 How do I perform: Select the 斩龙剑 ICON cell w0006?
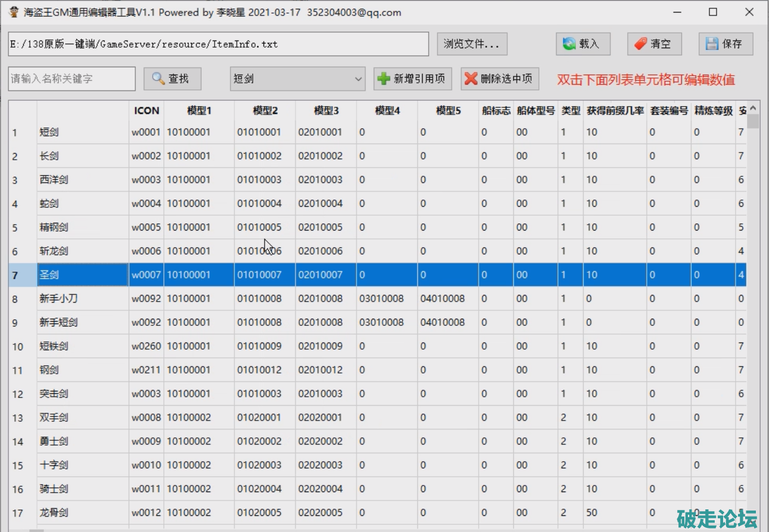click(146, 251)
